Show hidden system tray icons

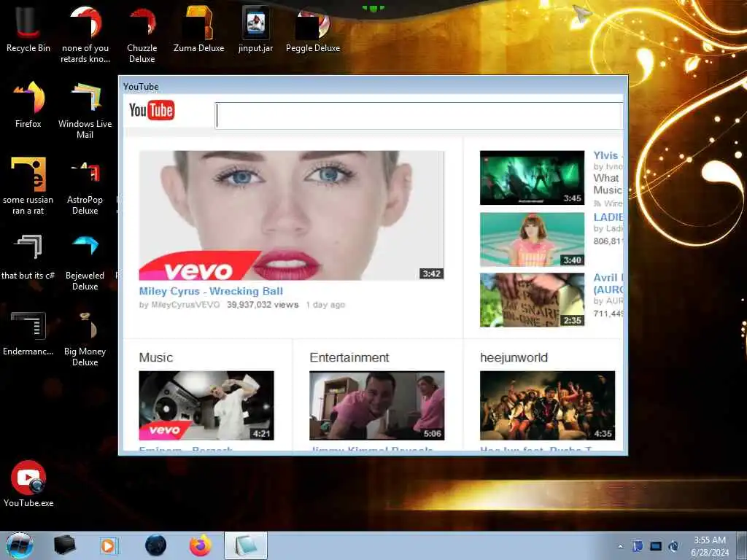click(620, 546)
